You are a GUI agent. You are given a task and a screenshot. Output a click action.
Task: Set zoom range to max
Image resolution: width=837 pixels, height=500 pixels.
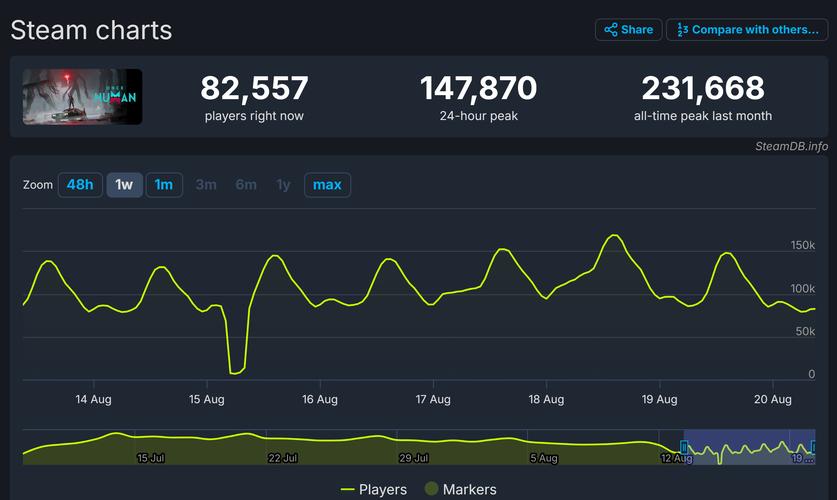click(x=327, y=185)
